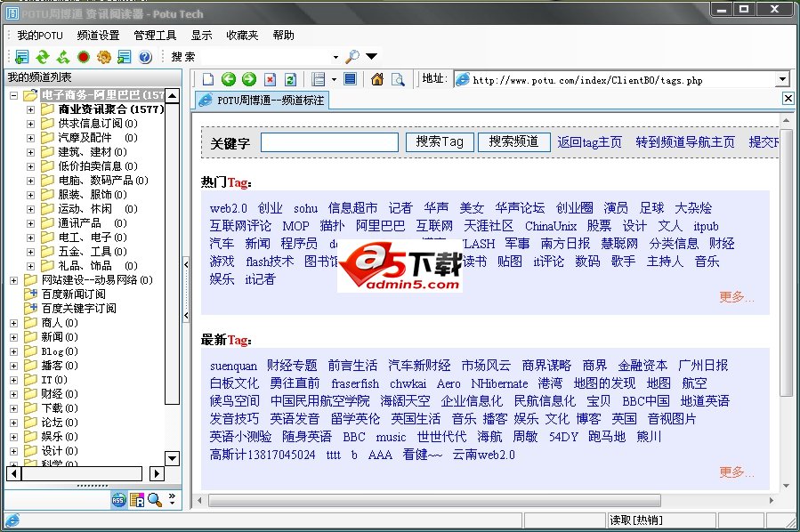Click the blue full-page view icon
The image size is (800, 532).
tap(350, 79)
